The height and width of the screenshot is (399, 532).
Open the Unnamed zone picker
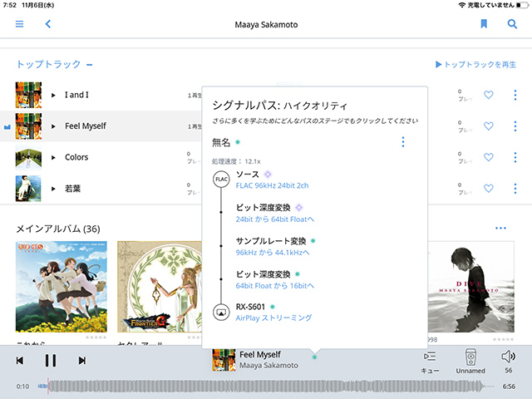click(x=470, y=361)
